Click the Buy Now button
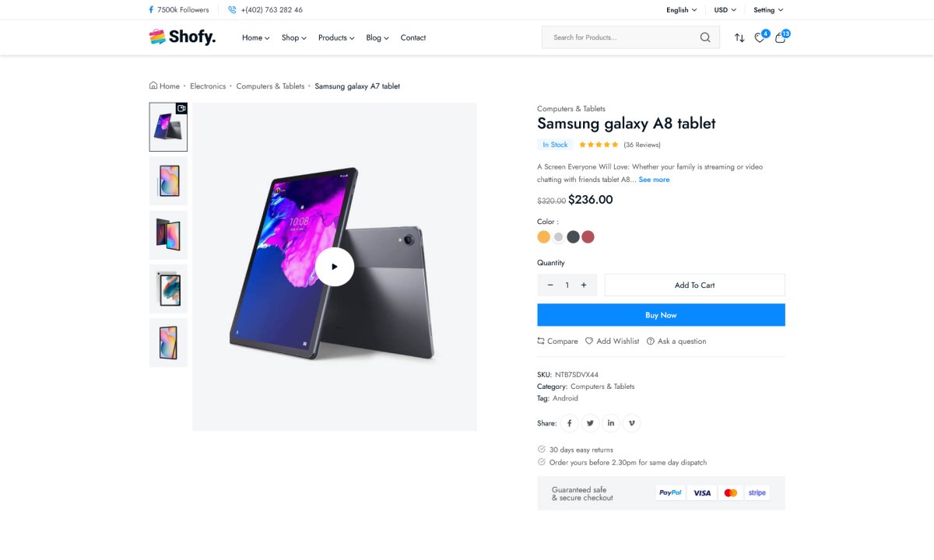The image size is (934, 560). (661, 315)
